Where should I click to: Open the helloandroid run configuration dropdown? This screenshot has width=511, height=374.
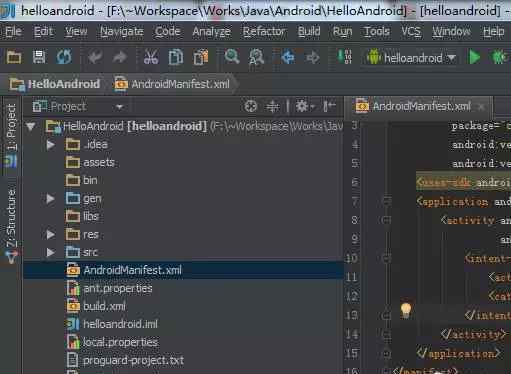411,58
